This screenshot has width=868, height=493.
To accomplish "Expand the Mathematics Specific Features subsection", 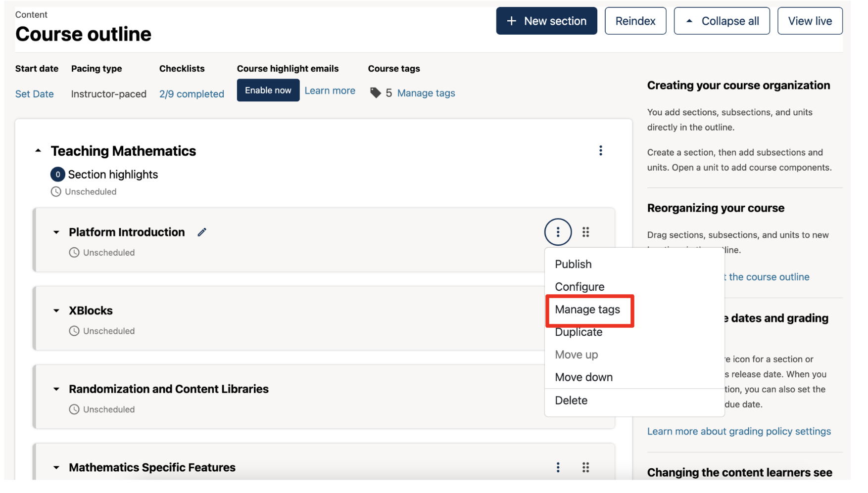I will pyautogui.click(x=56, y=468).
